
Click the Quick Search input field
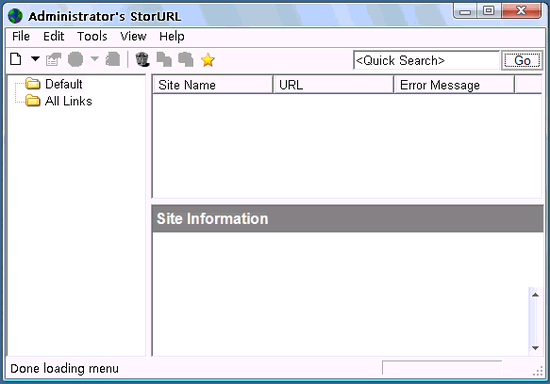tap(427, 60)
